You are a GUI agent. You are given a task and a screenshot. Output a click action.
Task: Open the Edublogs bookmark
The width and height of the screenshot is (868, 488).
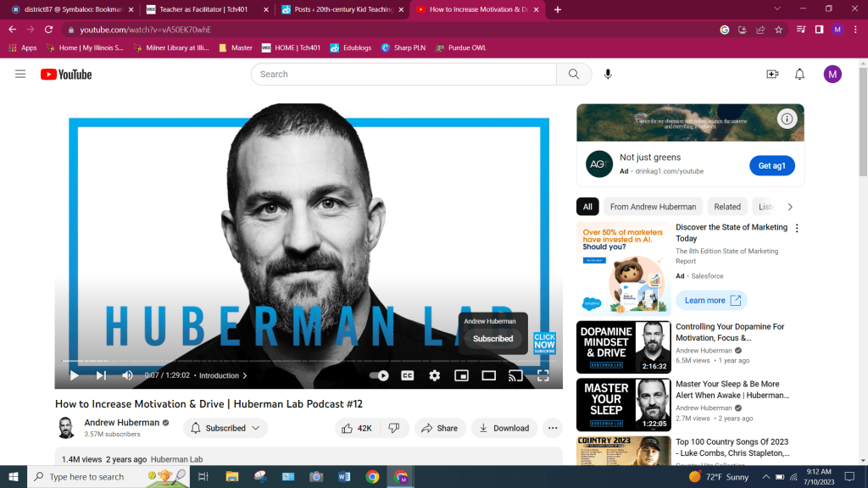tap(351, 48)
